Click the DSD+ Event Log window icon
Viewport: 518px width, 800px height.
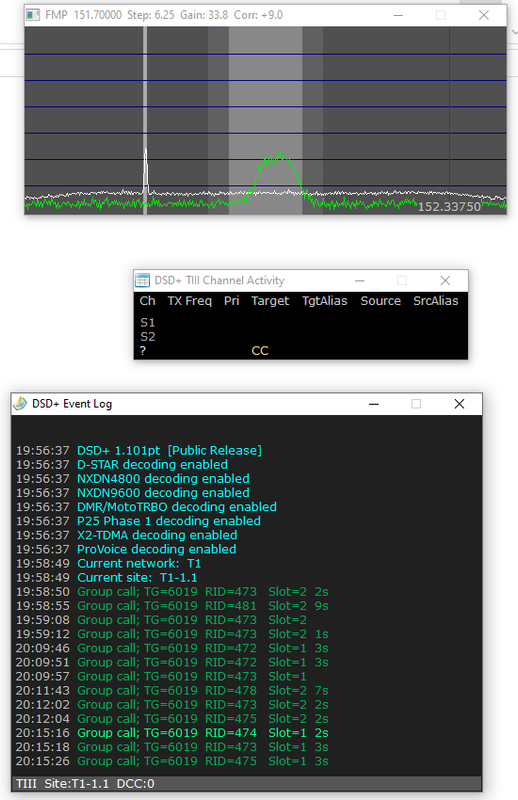(x=20, y=404)
